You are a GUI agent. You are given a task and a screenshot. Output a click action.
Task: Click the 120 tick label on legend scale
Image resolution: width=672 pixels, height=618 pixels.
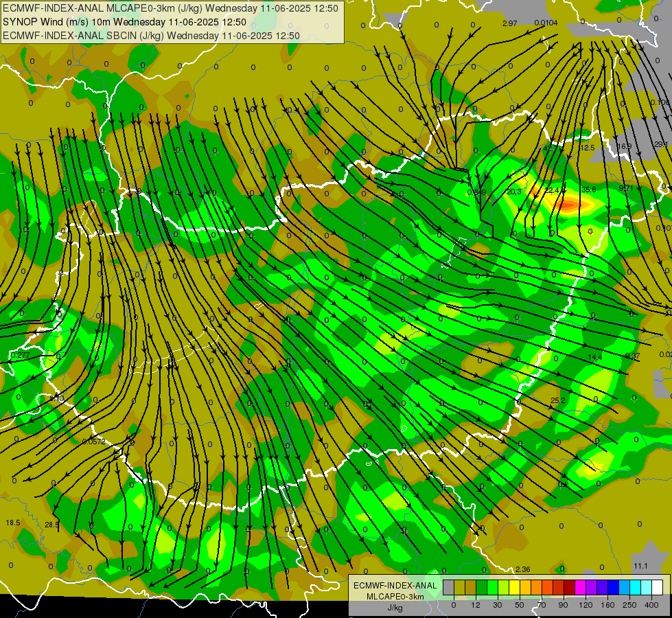(x=586, y=605)
